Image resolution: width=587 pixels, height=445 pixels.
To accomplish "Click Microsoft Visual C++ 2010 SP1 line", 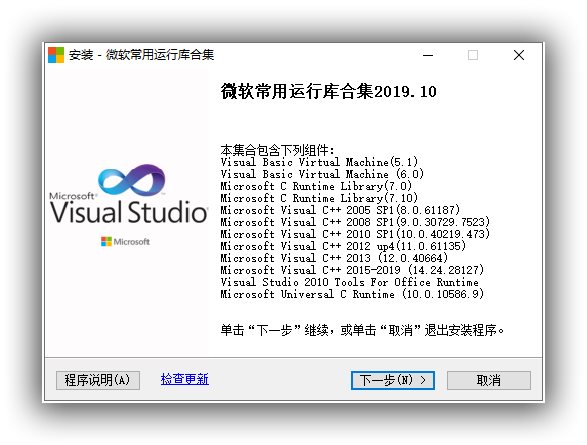I will 355,234.
